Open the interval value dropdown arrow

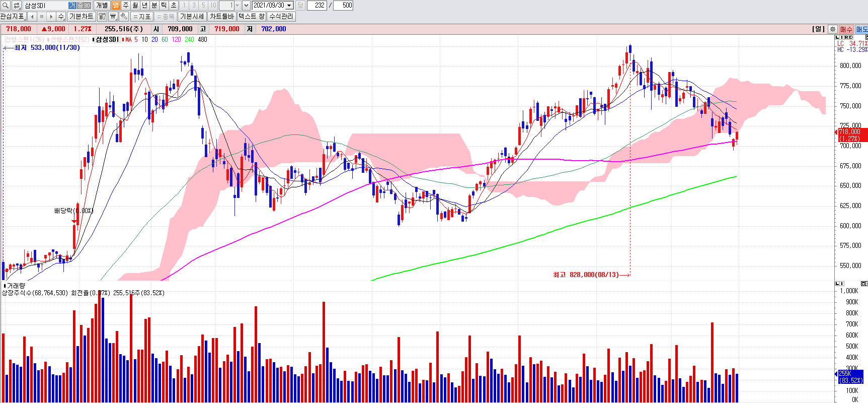coord(237,6)
